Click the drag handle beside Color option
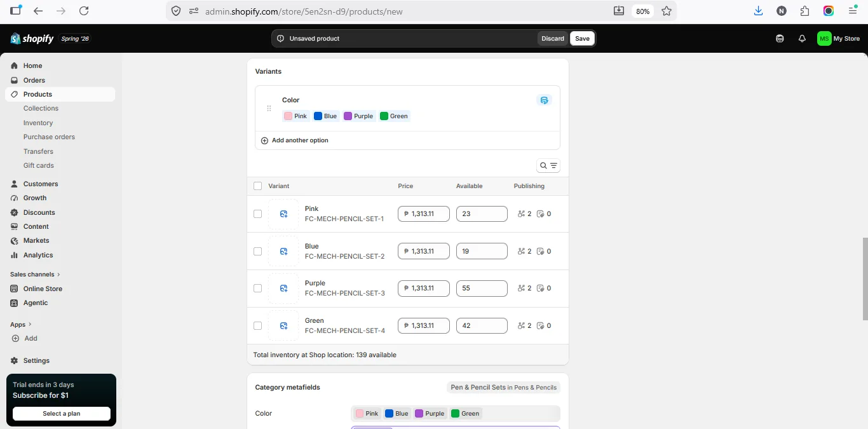868x429 pixels. tap(269, 108)
